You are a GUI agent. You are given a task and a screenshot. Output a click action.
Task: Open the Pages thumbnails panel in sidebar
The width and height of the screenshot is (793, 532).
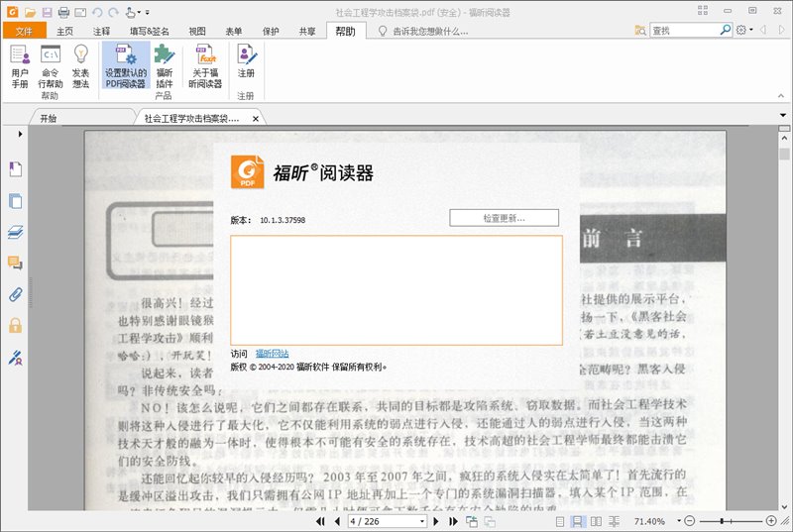15,200
